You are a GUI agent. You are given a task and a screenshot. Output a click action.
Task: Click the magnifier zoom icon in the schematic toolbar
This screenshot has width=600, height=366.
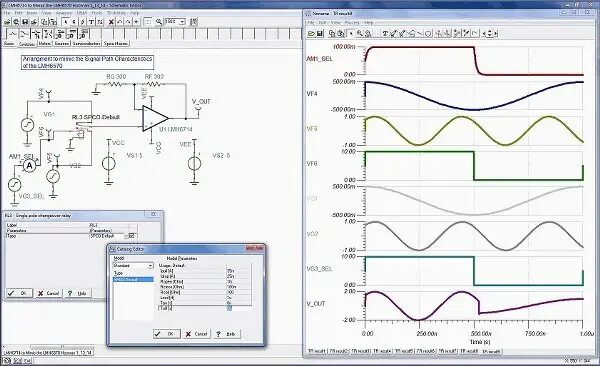point(158,22)
